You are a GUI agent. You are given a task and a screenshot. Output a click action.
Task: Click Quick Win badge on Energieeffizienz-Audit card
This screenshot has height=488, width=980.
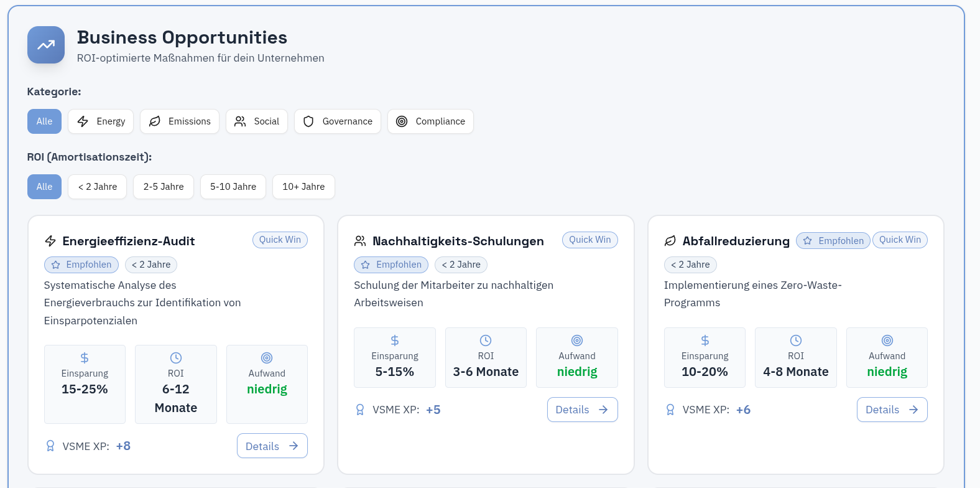[x=280, y=240]
